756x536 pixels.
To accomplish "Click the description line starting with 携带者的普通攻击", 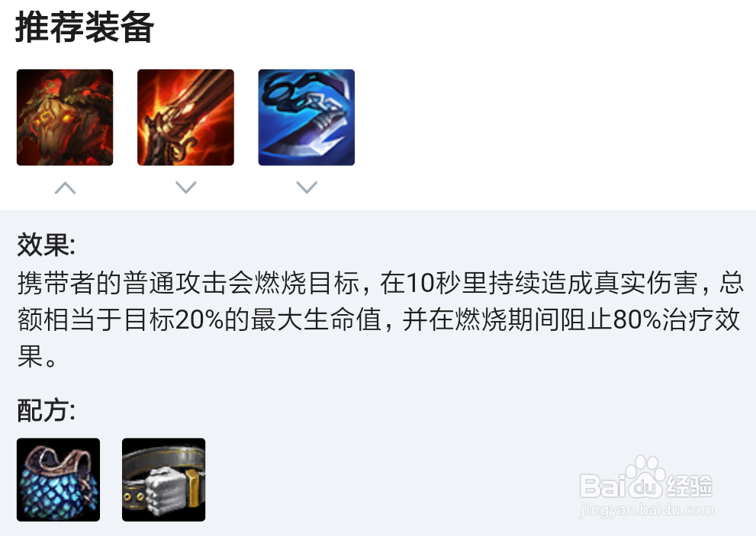I will [x=381, y=283].
